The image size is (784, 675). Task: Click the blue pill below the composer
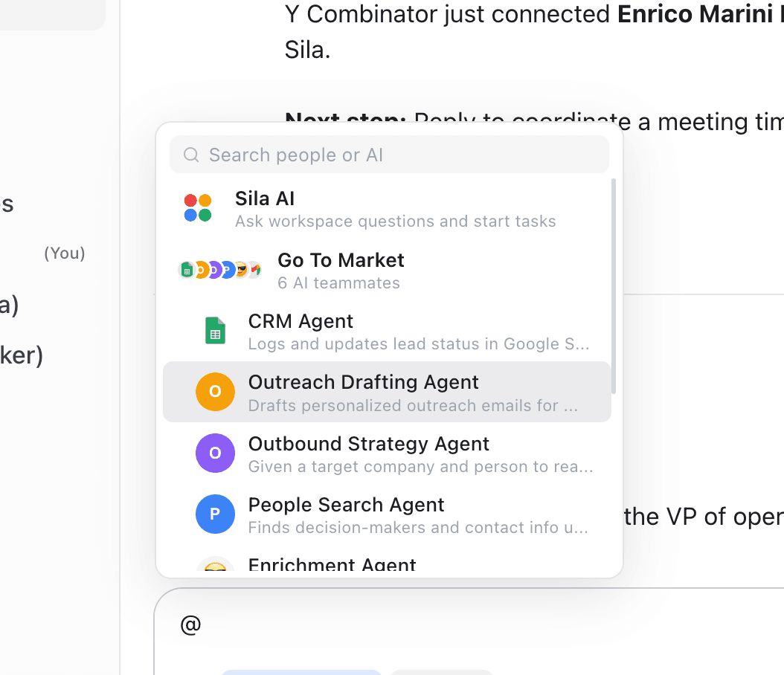tap(301, 671)
